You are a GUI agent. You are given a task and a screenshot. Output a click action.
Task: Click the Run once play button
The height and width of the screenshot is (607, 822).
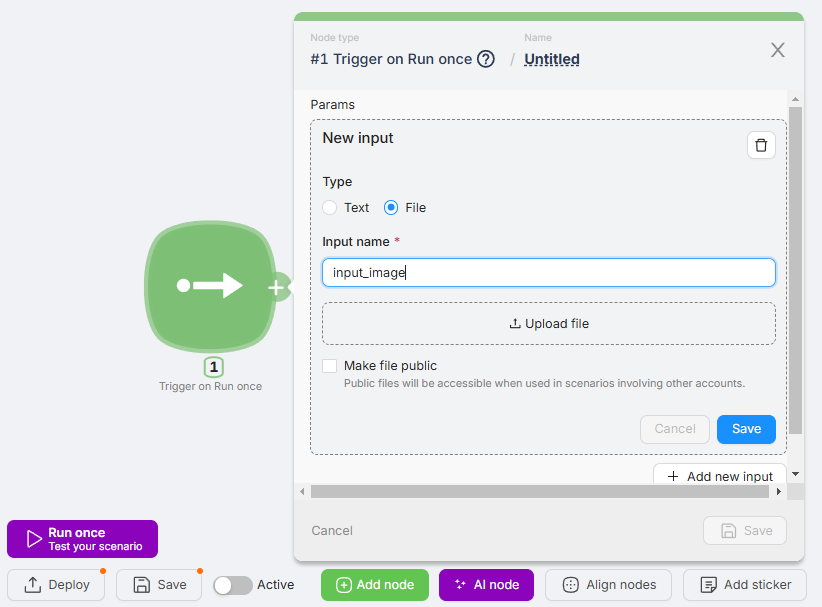point(82,539)
